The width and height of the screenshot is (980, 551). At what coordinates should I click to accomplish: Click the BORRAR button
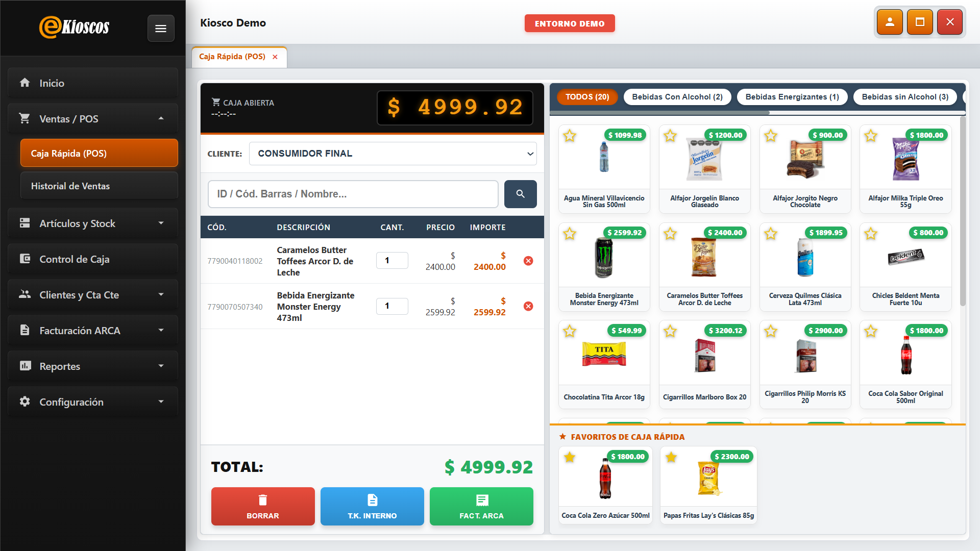coord(263,506)
